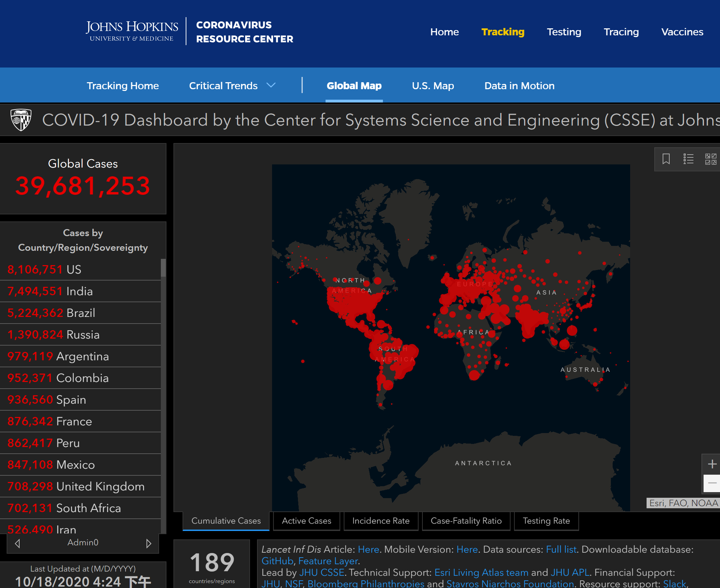The image size is (720, 588).
Task: Switch to Testing Rate tab
Action: point(546,521)
